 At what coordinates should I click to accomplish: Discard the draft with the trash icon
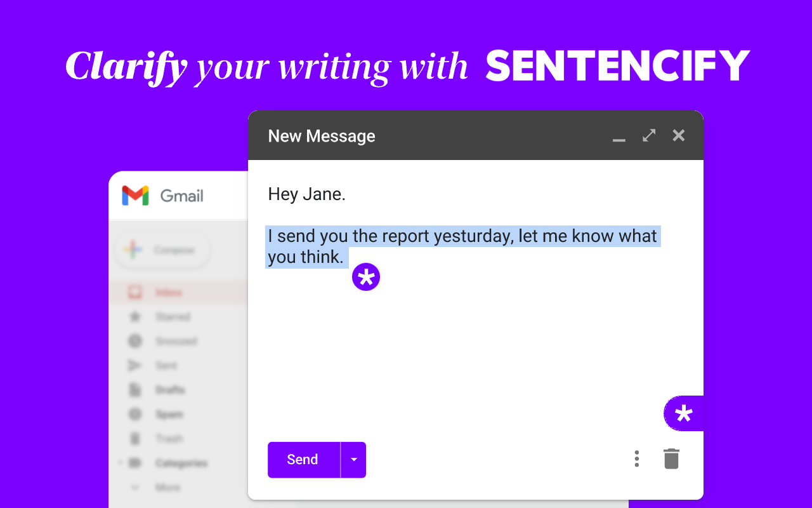coord(671,458)
